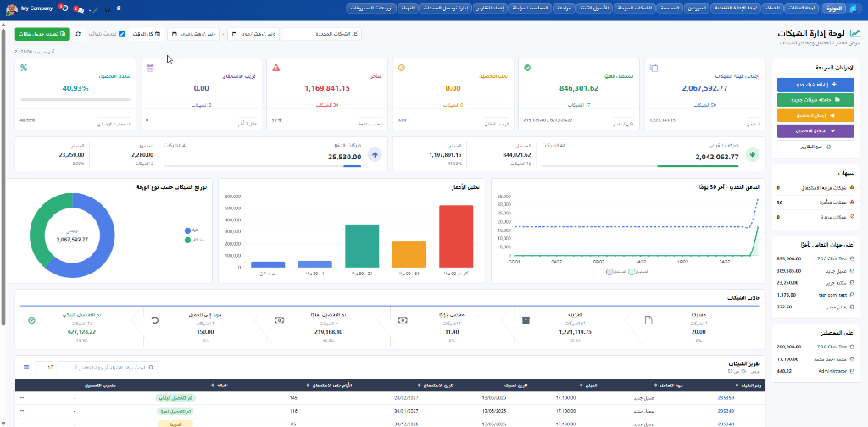
Task: Click the orange clock icon on under-collection card
Action: [402, 68]
